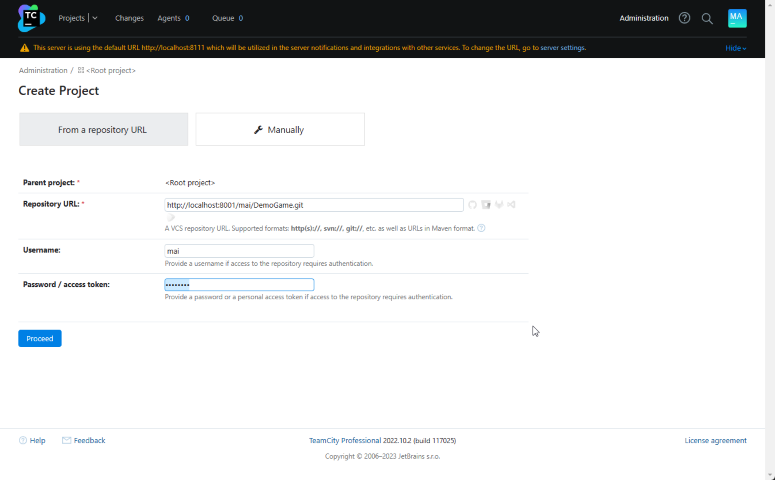The image size is (775, 480).
Task: Click the Root project breadcrumb link
Action: (x=110, y=71)
